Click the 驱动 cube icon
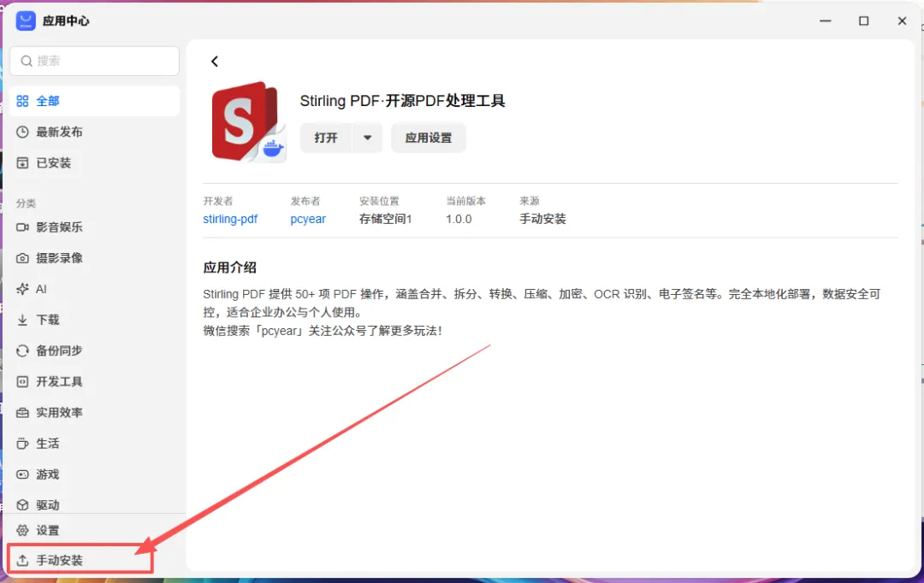This screenshot has height=583, width=924. (x=22, y=505)
